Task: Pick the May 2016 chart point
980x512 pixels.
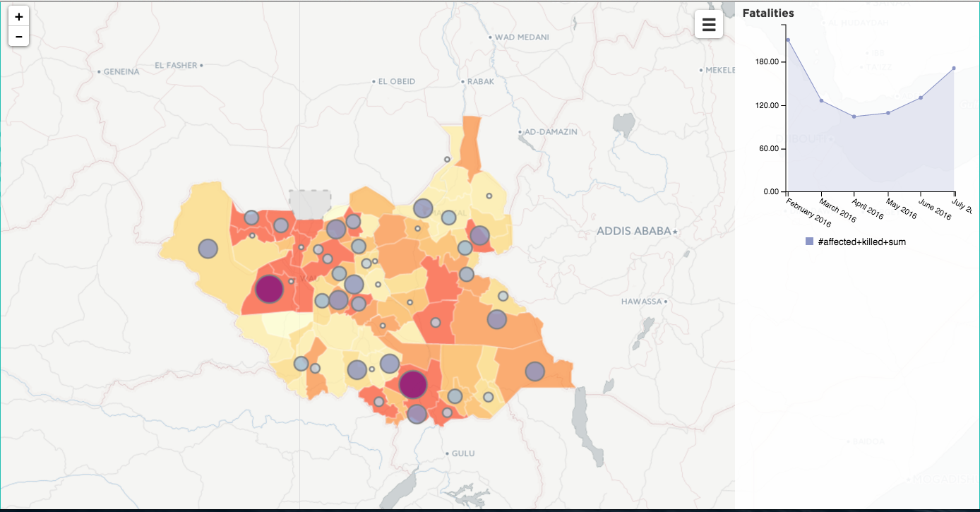Action: pyautogui.click(x=888, y=113)
